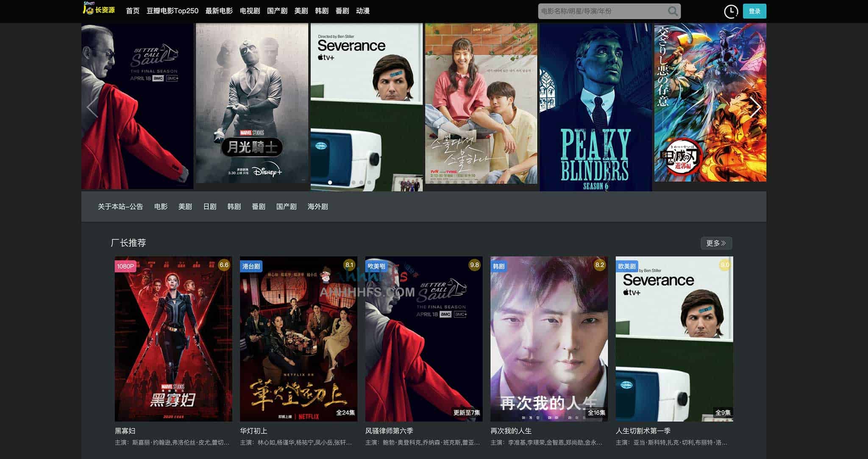
Task: Open the 华灯初上 title link
Action: pyautogui.click(x=253, y=431)
